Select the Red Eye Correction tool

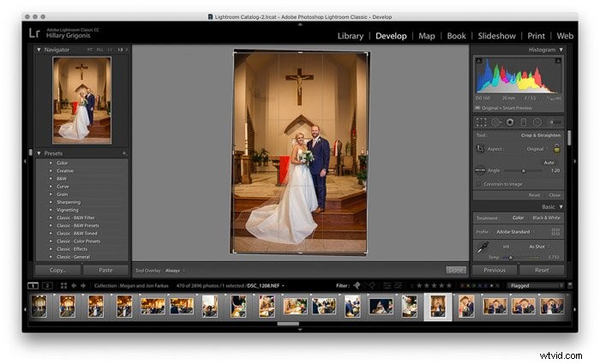(x=510, y=122)
